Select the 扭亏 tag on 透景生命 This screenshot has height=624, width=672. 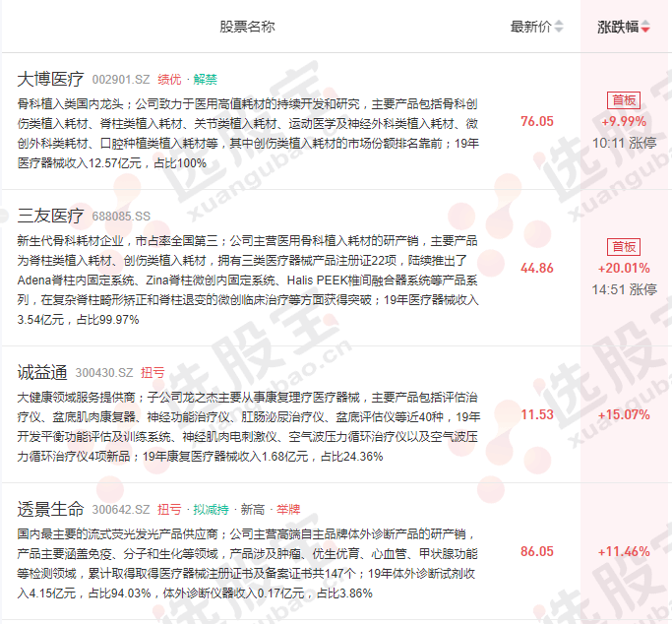click(x=169, y=509)
